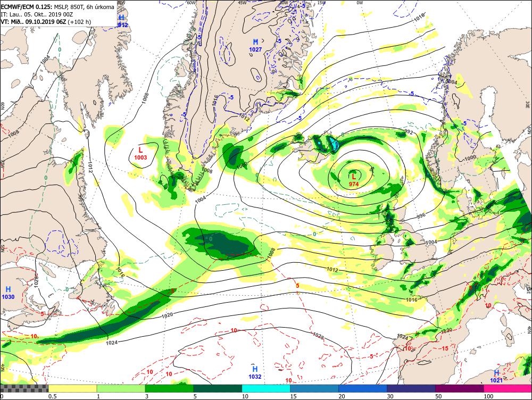
Task: Pick the medium green 3–5 legend swatch
Action: (x=169, y=388)
